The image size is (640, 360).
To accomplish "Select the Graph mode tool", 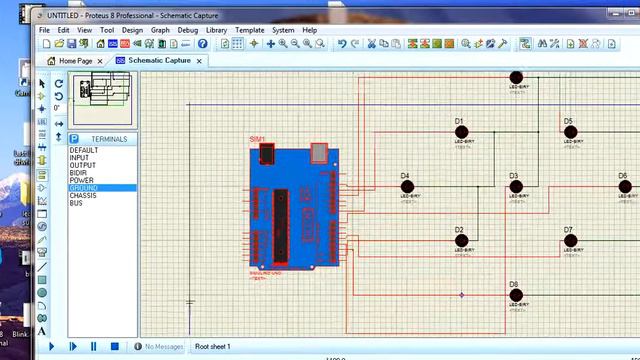I will (x=42, y=201).
